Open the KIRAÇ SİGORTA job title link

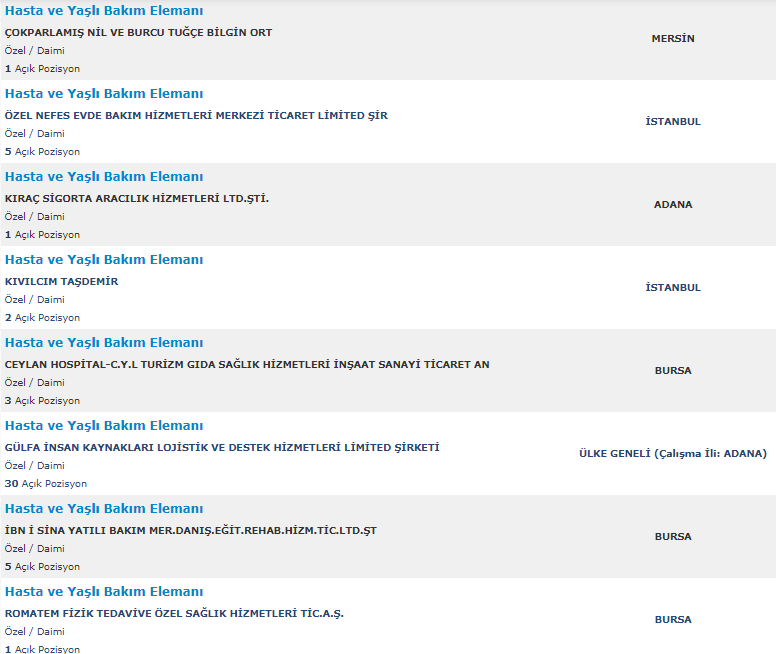(x=104, y=177)
